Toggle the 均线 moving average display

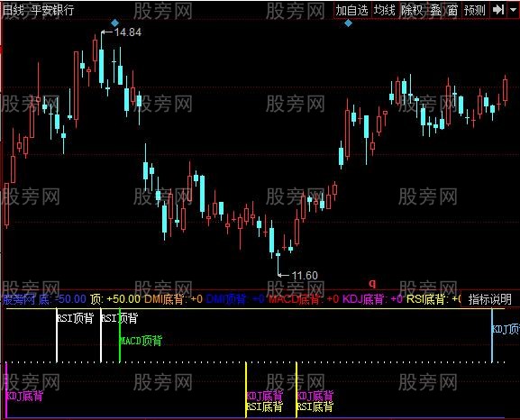(x=384, y=10)
